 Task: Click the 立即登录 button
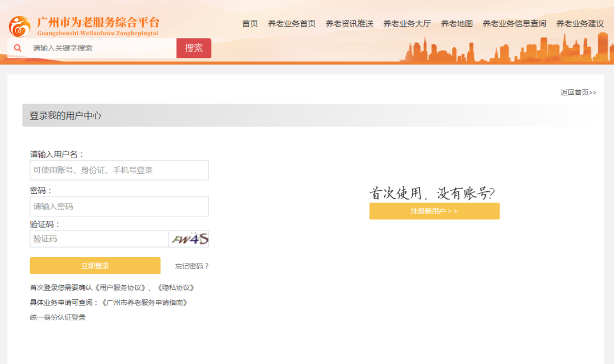[95, 266]
